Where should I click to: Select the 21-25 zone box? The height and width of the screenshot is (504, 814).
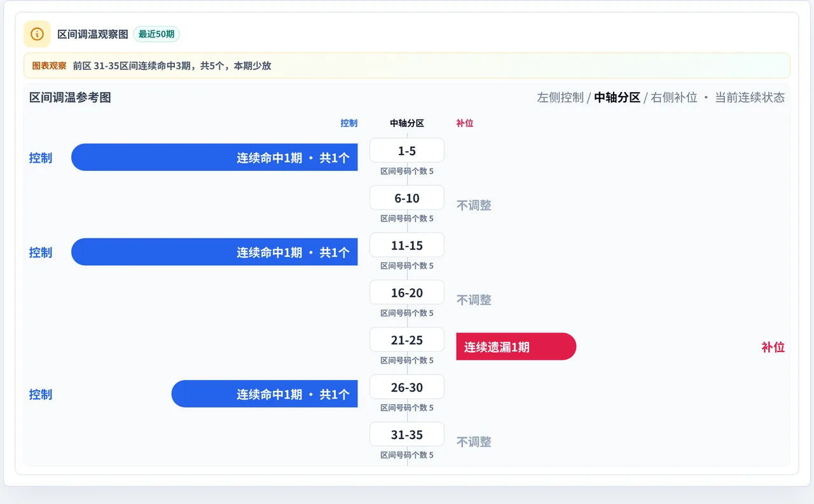[407, 340]
